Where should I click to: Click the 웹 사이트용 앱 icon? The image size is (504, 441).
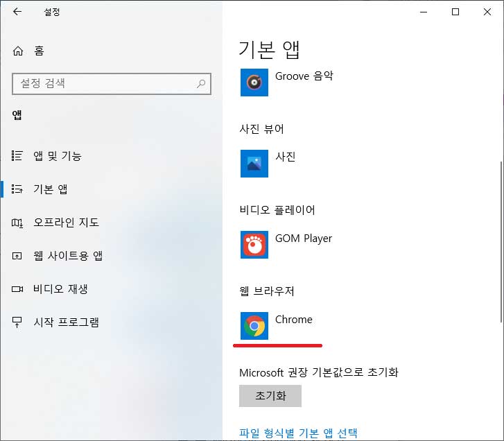tap(17, 256)
